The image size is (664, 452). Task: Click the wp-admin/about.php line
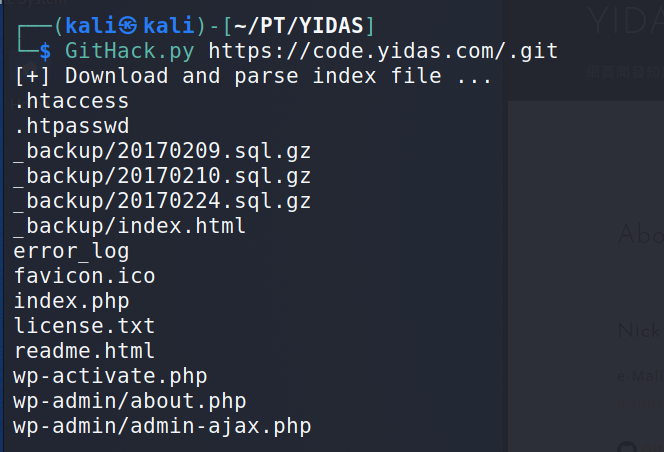coord(130,402)
